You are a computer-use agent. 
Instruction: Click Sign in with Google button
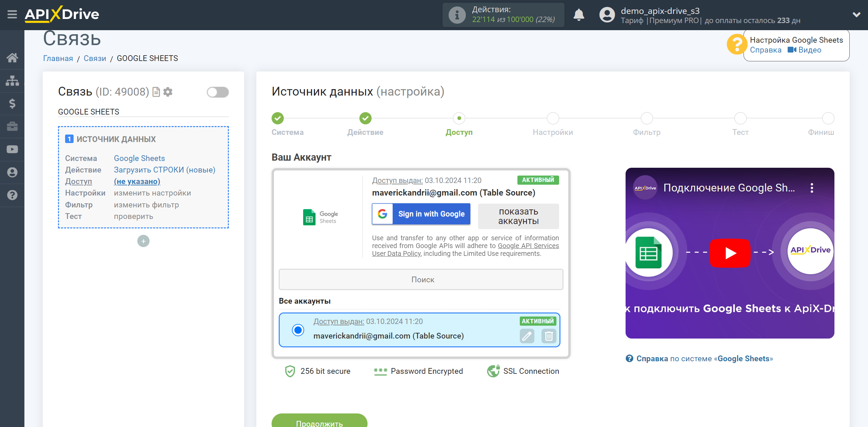tap(421, 214)
